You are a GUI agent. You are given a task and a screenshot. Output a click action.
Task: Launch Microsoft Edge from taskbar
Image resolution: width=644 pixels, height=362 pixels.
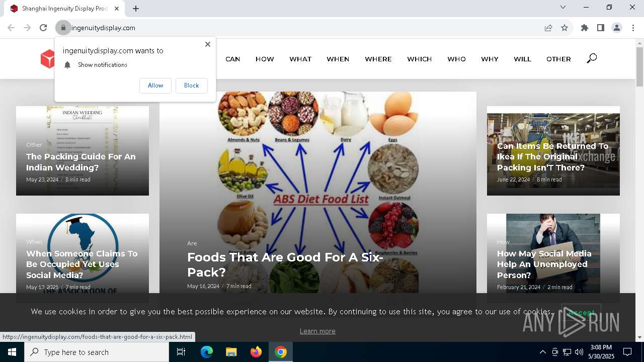click(207, 352)
